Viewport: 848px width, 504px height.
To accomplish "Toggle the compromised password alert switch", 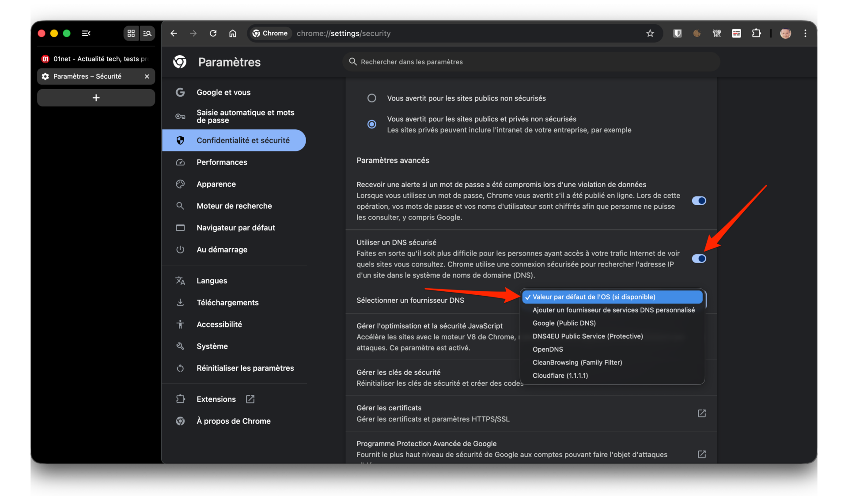I will click(699, 201).
